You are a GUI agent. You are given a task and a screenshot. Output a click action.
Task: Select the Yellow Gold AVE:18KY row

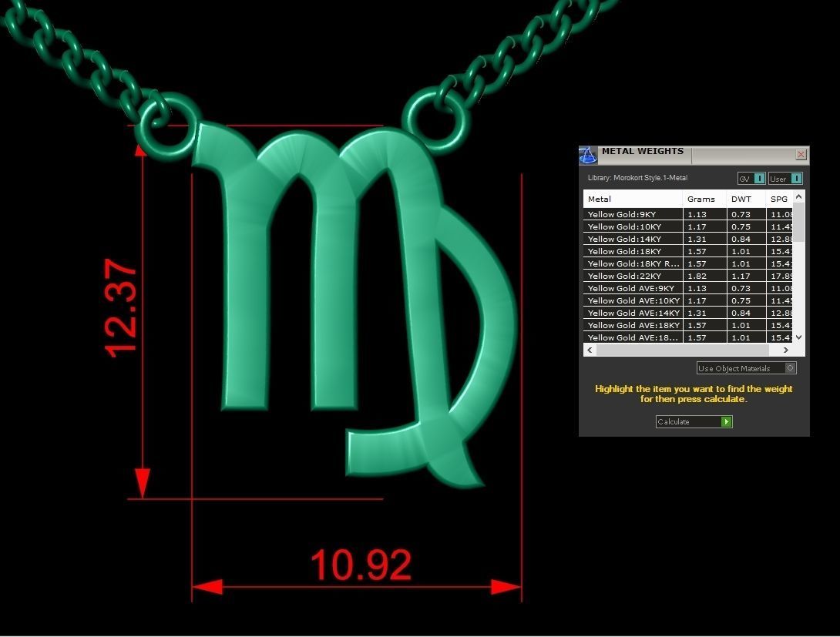[x=688, y=325]
